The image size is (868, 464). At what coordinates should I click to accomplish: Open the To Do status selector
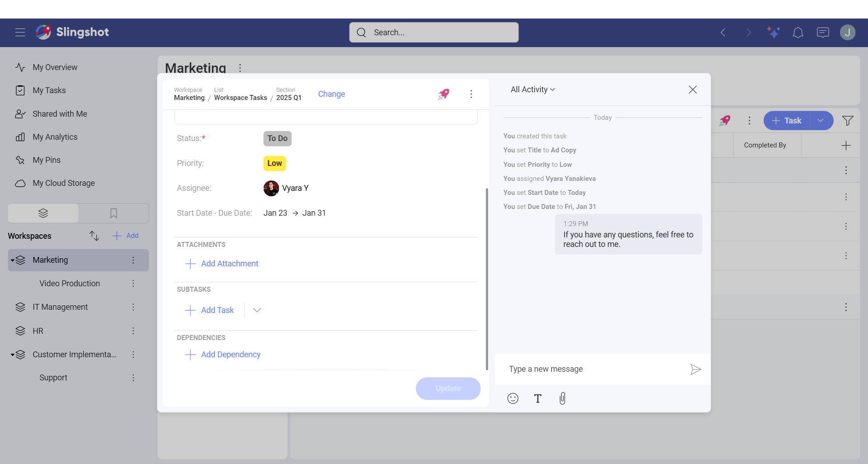(x=277, y=138)
